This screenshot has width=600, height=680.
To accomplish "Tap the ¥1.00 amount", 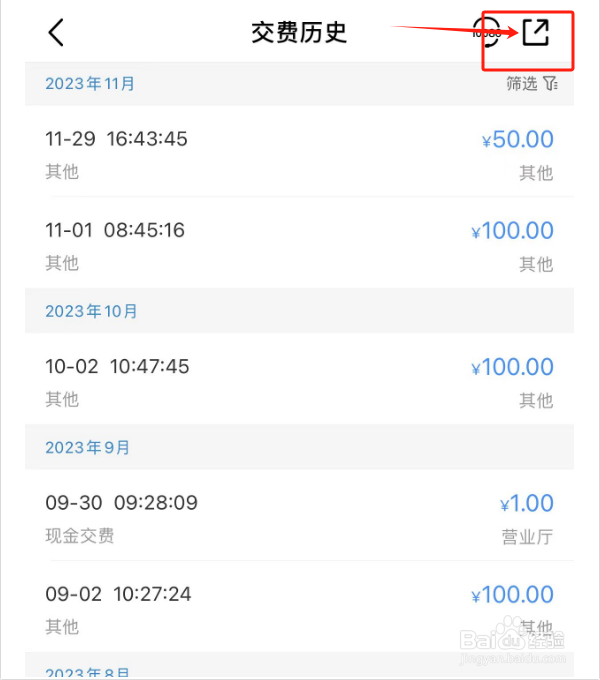I will pos(526,503).
